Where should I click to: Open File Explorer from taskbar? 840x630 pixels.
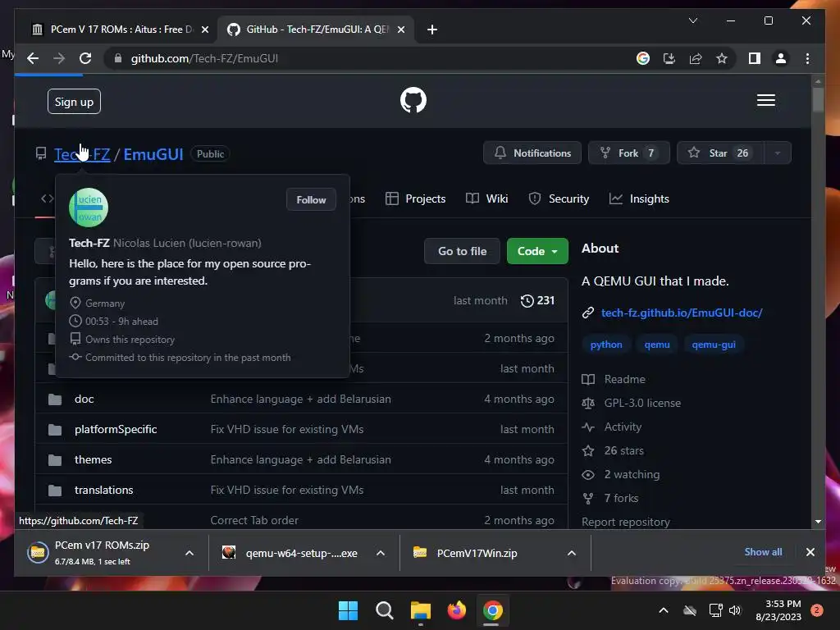[x=421, y=610]
